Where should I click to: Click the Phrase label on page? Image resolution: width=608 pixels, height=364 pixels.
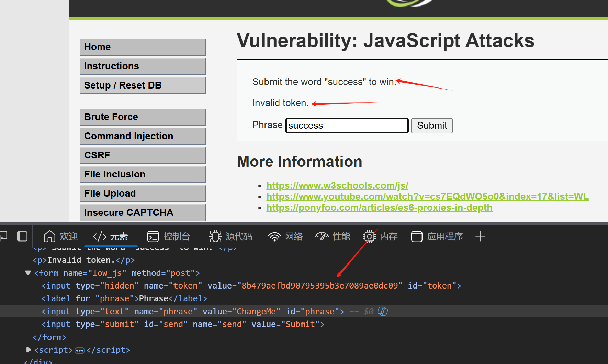(267, 125)
